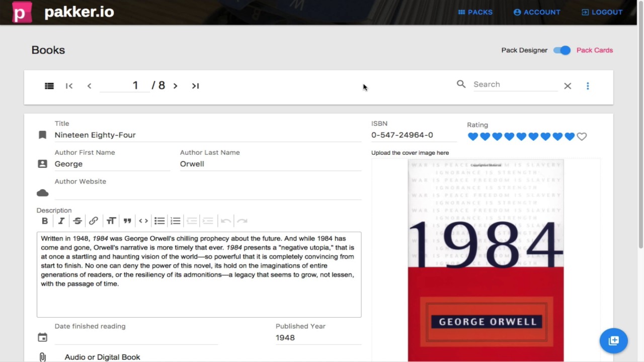Viewport: 644px width, 362px height.
Task: Click the Published Year field 1948
Action: click(x=318, y=338)
